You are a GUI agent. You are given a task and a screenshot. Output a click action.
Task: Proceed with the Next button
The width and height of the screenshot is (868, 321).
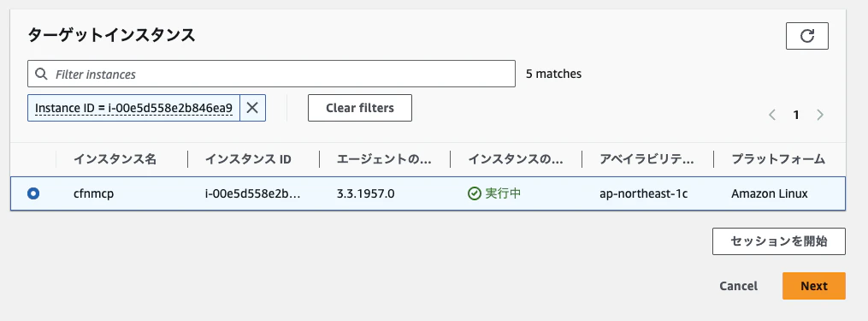pos(814,286)
